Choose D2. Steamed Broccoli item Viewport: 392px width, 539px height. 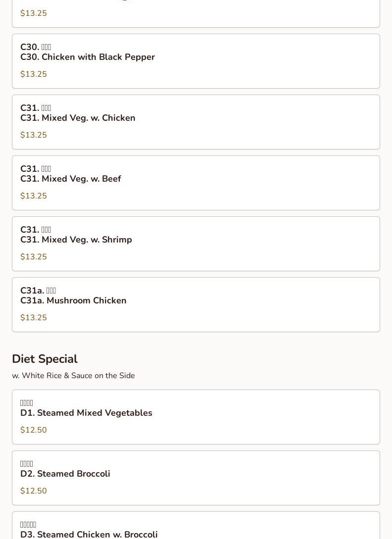(196, 478)
